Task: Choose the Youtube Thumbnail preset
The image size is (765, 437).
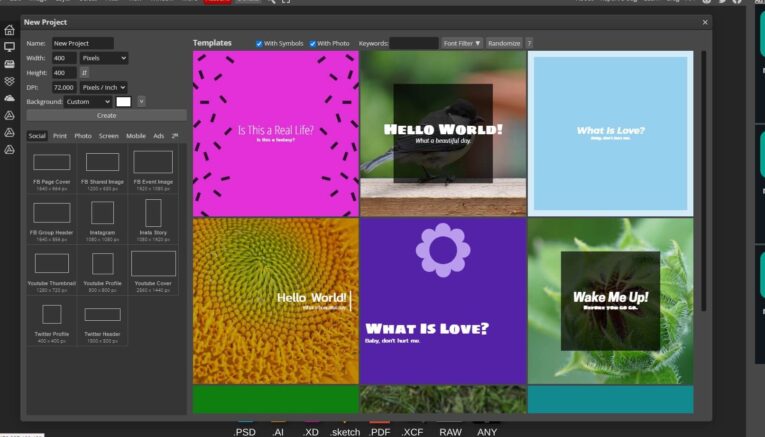Action: point(52,271)
